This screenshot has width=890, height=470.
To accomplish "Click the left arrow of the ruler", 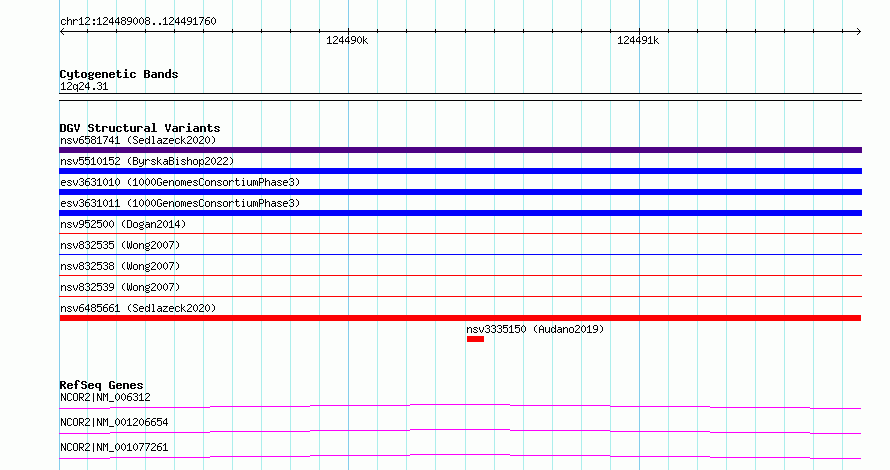I will (x=62, y=32).
